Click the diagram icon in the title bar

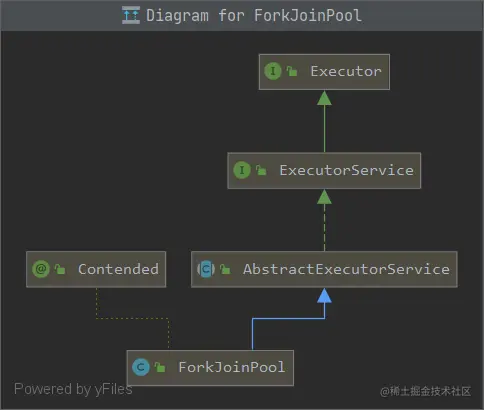point(131,15)
